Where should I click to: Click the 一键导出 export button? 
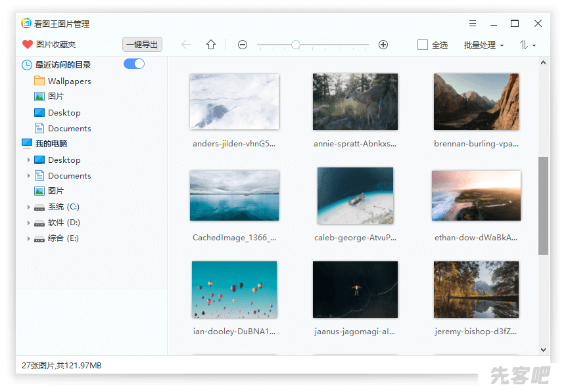pyautogui.click(x=142, y=45)
